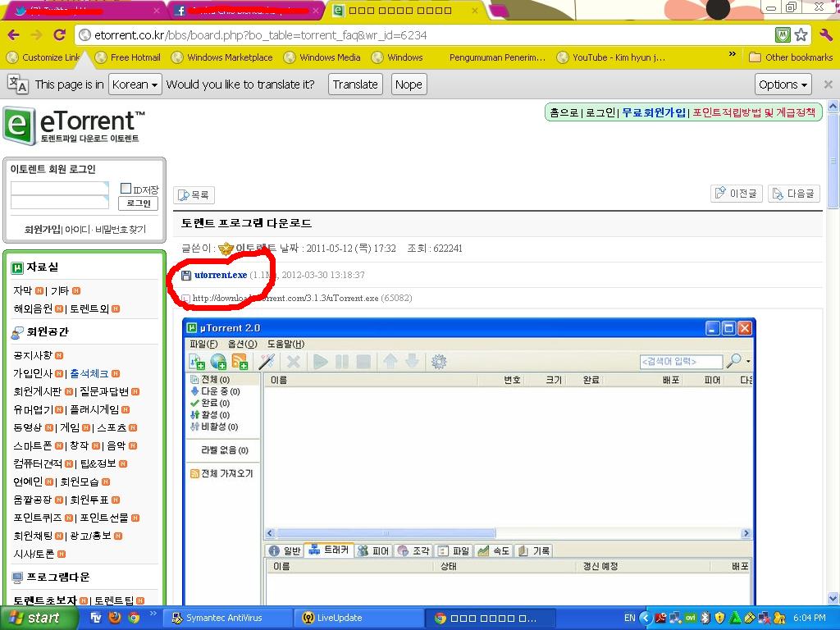The image size is (840, 630).
Task: Open the 도움말(H) menu in µTorrent
Action: [x=286, y=344]
